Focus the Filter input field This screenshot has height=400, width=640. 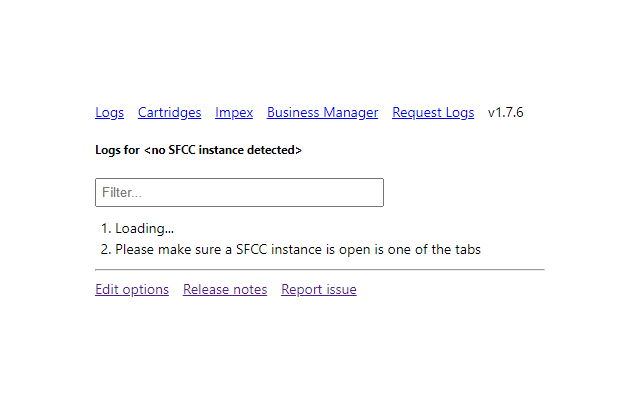pyautogui.click(x=239, y=192)
